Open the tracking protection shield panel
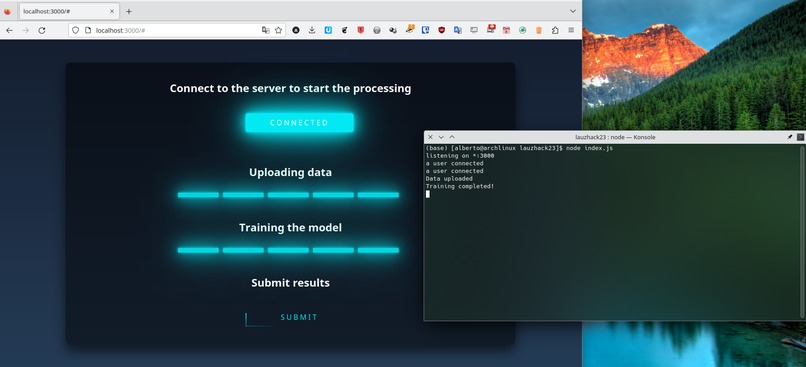The width and height of the screenshot is (806, 367). point(76,30)
